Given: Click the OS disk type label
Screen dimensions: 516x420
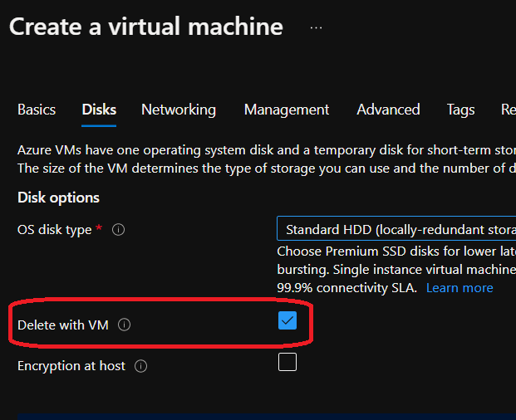Looking at the screenshot, I should pyautogui.click(x=55, y=230).
